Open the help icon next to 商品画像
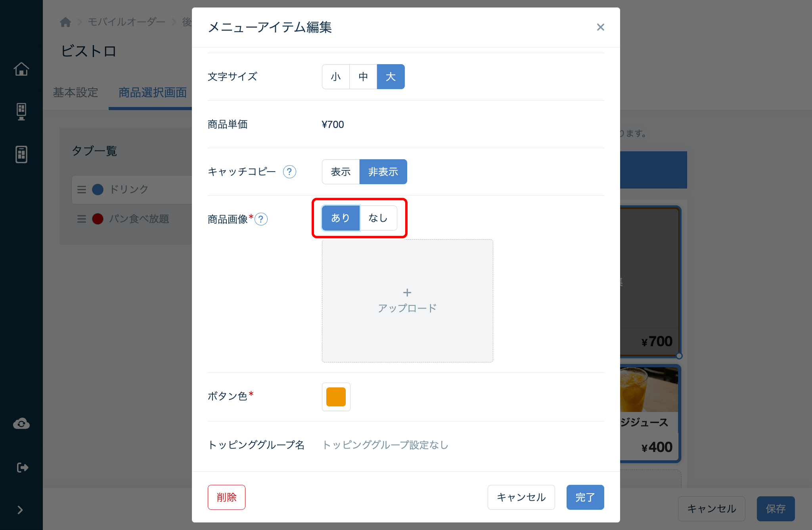The height and width of the screenshot is (530, 812). pyautogui.click(x=262, y=219)
